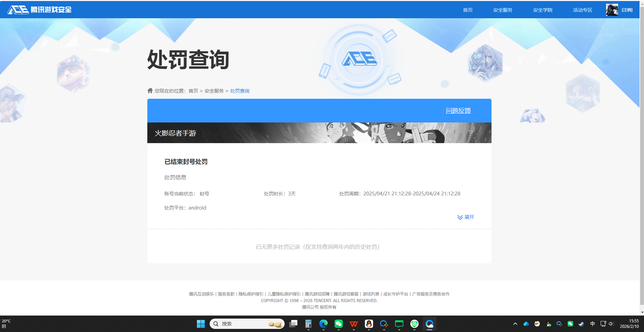
Task: Expand the penalty details with 展开
Action: pos(466,217)
